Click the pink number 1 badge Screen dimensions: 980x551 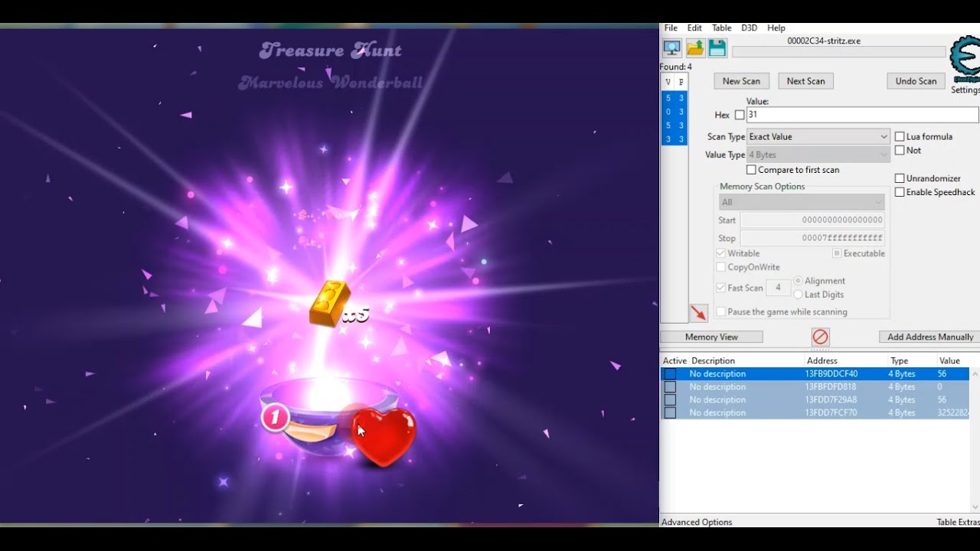pos(274,418)
